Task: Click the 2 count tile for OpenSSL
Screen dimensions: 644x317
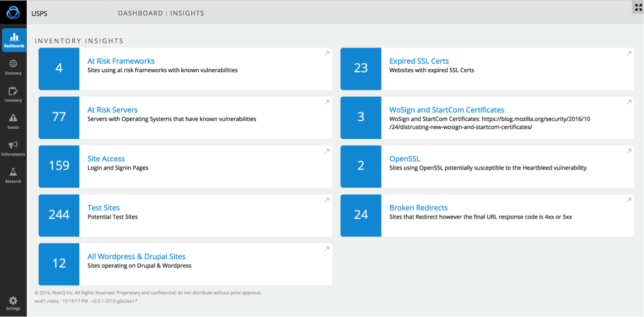Action: [361, 166]
